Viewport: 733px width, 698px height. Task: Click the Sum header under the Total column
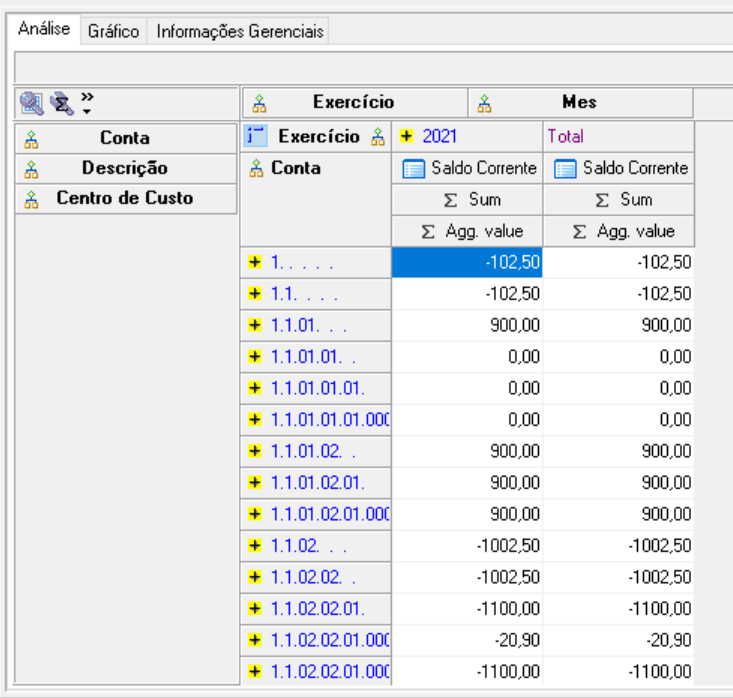618,200
